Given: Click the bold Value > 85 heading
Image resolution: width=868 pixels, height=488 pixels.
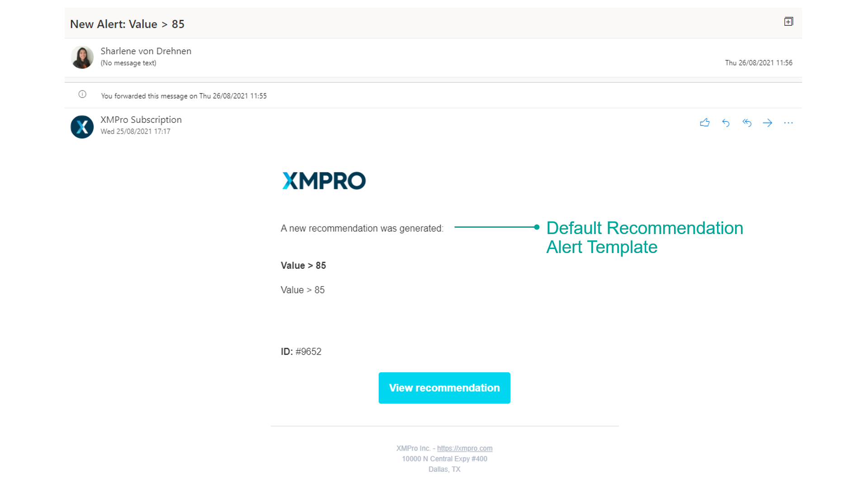Looking at the screenshot, I should [x=303, y=266].
